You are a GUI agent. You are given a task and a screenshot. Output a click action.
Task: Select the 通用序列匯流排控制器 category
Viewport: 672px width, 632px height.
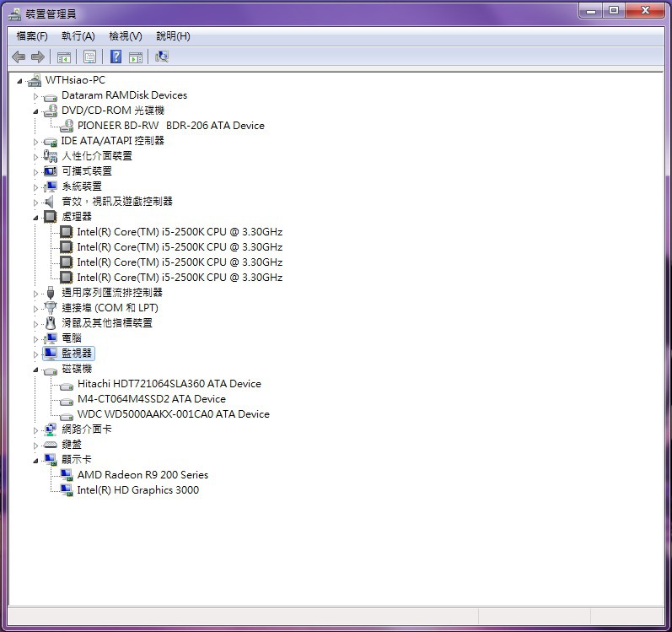click(112, 293)
